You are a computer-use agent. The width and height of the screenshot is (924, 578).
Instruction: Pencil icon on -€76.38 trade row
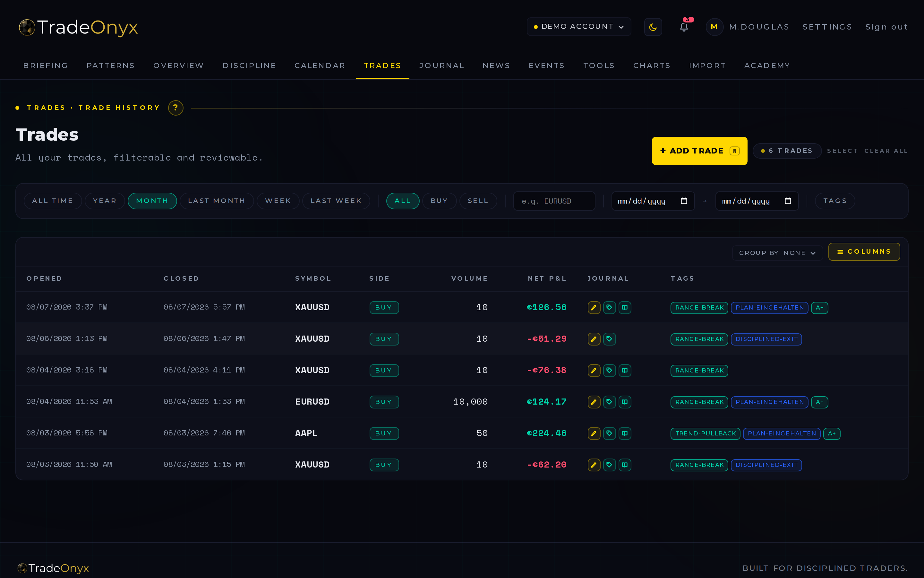[x=594, y=371]
